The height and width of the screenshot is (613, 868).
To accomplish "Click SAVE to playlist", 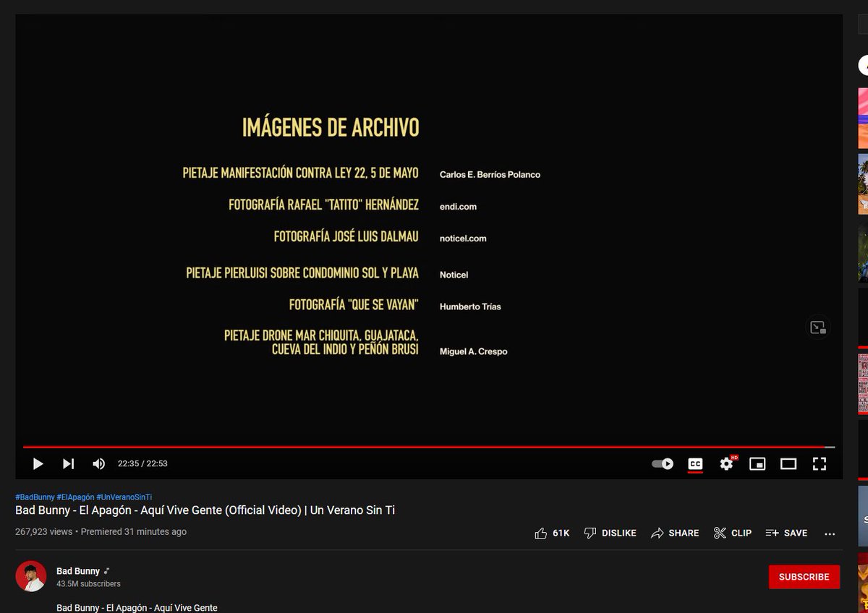I will 786,533.
